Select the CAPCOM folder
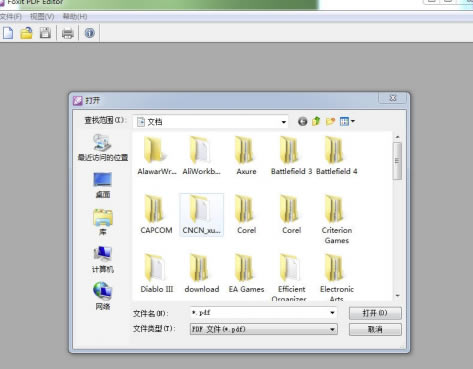Screen dimensions: 473x369 point(156,214)
